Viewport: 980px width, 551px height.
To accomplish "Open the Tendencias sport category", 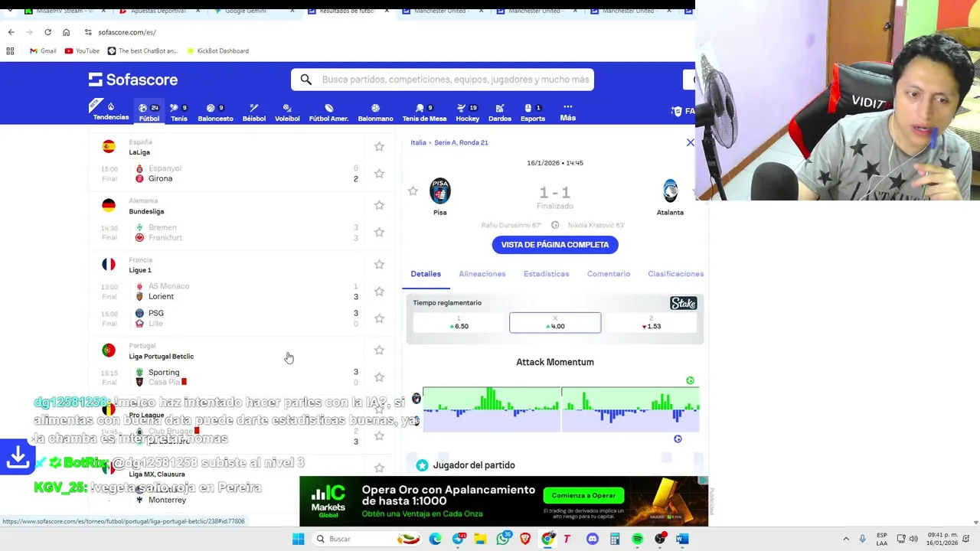I will coord(111,112).
